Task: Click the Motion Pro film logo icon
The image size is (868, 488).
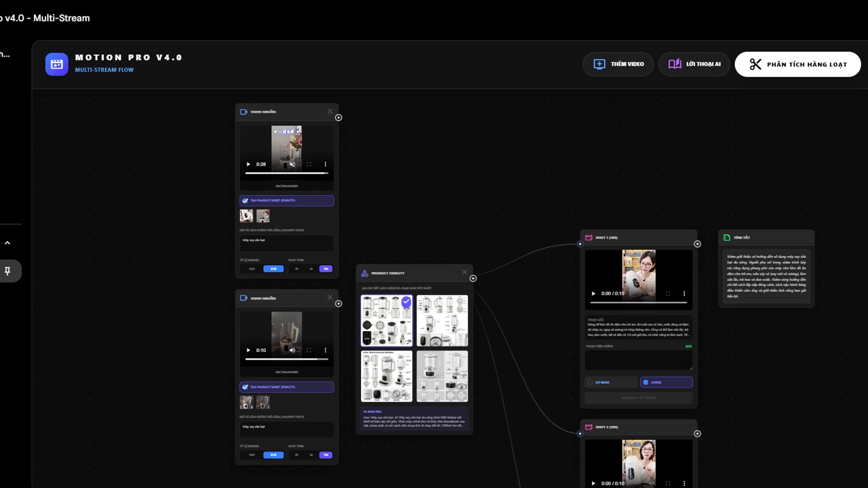Action: click(x=57, y=64)
